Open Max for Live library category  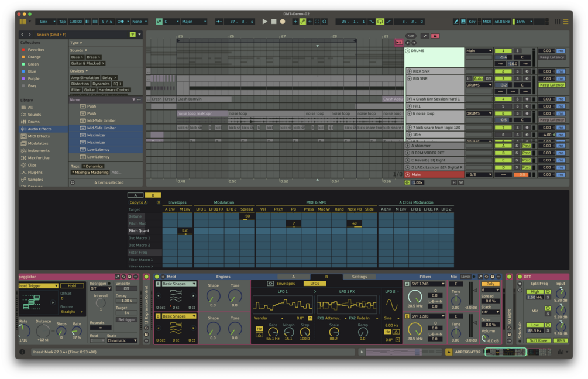click(x=39, y=158)
